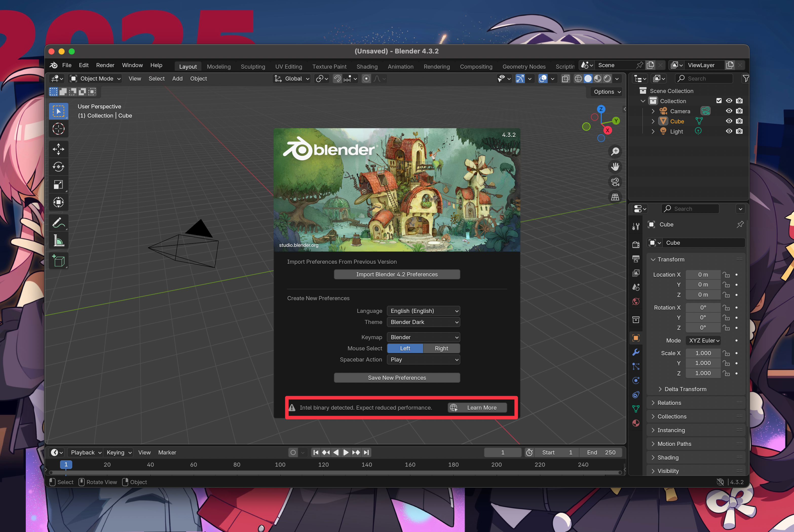Select the Add Cube tool

pos(58,261)
